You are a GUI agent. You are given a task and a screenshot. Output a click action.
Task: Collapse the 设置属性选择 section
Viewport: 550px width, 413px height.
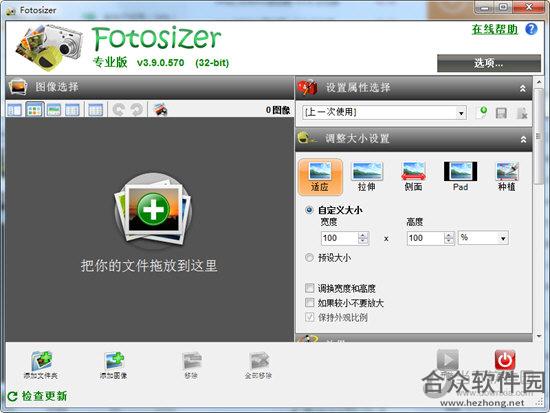523,88
